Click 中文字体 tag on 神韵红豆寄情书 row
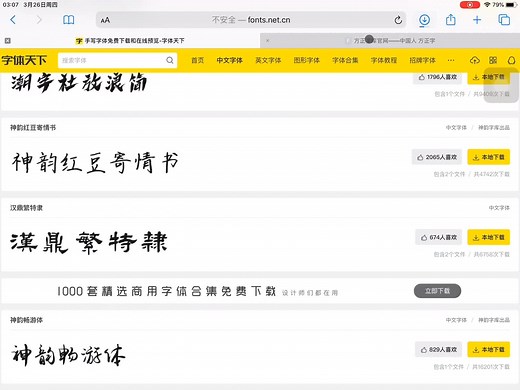 click(x=456, y=128)
